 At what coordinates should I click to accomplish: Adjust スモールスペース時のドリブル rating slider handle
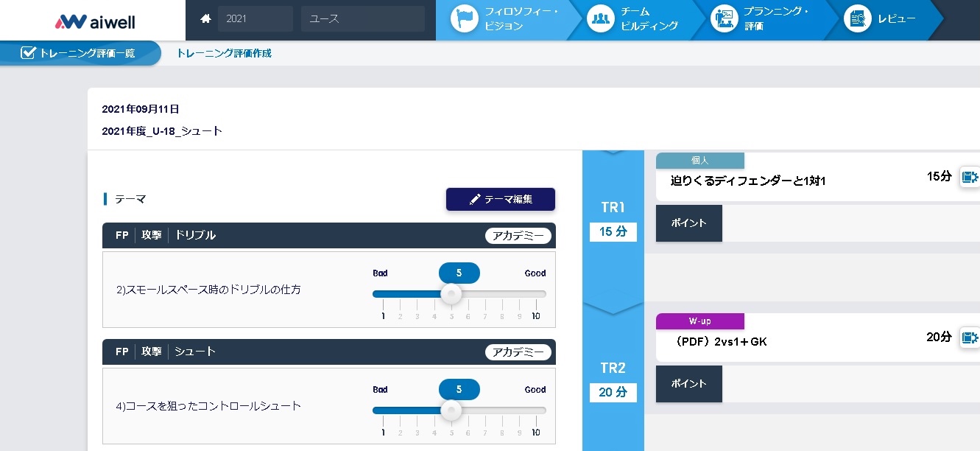[x=451, y=294]
